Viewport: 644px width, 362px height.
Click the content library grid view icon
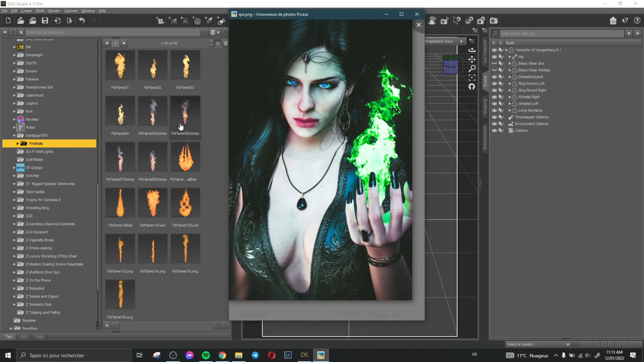pos(218,43)
